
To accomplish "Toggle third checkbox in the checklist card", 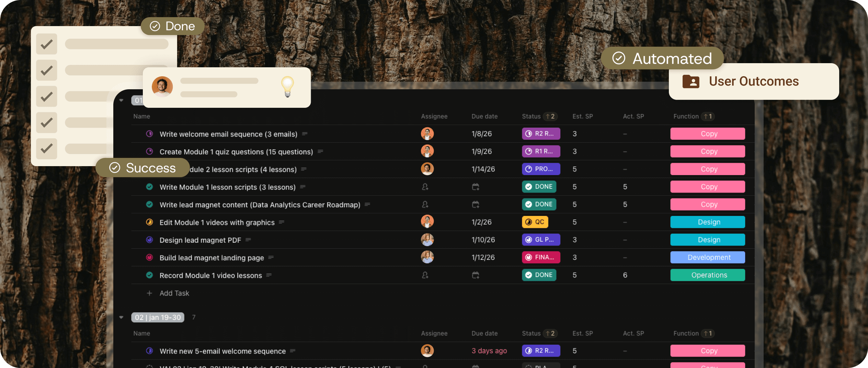I will click(x=47, y=96).
